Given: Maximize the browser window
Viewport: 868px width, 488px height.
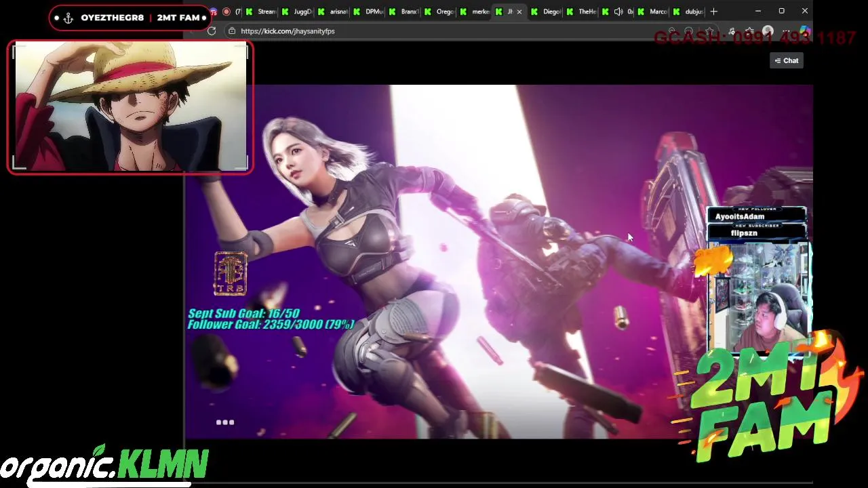Looking at the screenshot, I should click(781, 12).
